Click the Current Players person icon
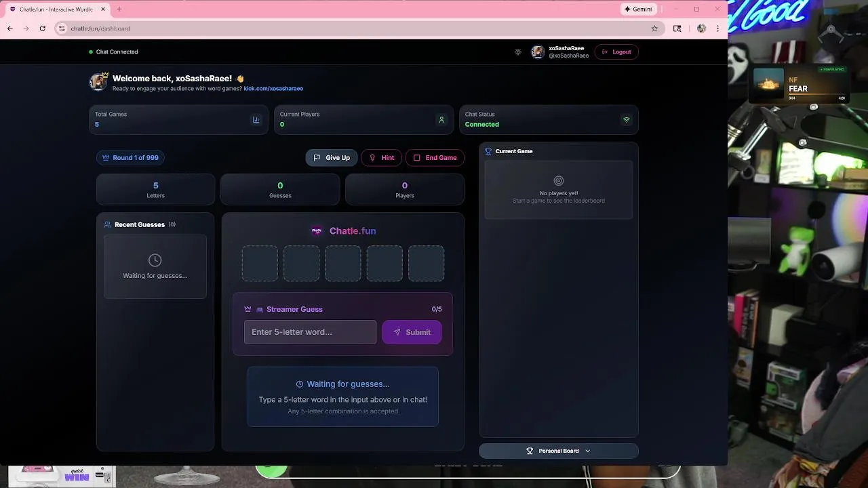 (x=441, y=120)
